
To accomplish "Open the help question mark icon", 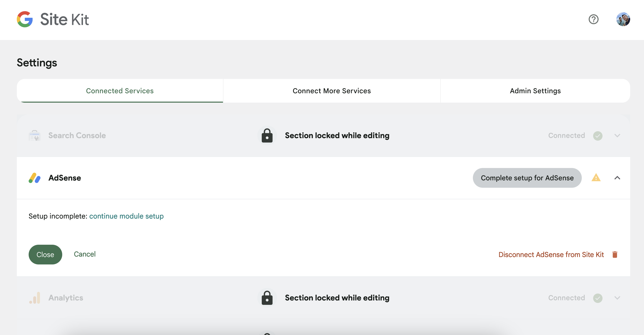I will click(x=593, y=19).
